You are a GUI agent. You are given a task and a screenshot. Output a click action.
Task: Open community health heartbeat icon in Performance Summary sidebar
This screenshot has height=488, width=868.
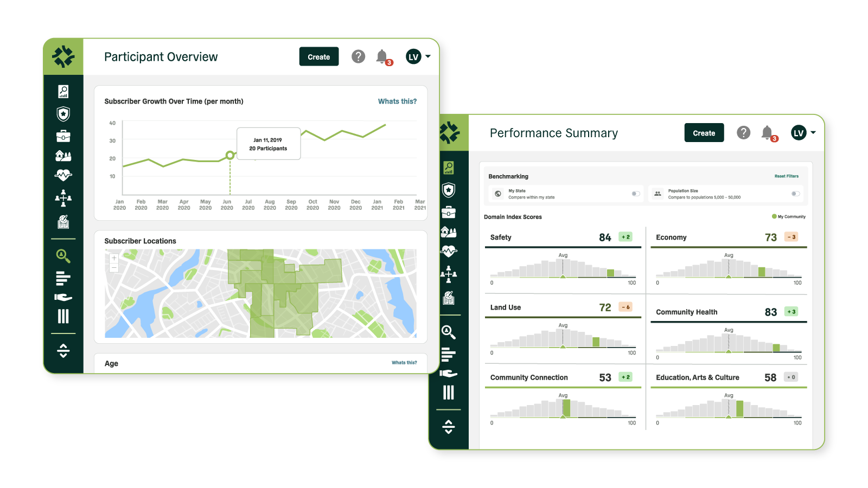[x=449, y=251]
